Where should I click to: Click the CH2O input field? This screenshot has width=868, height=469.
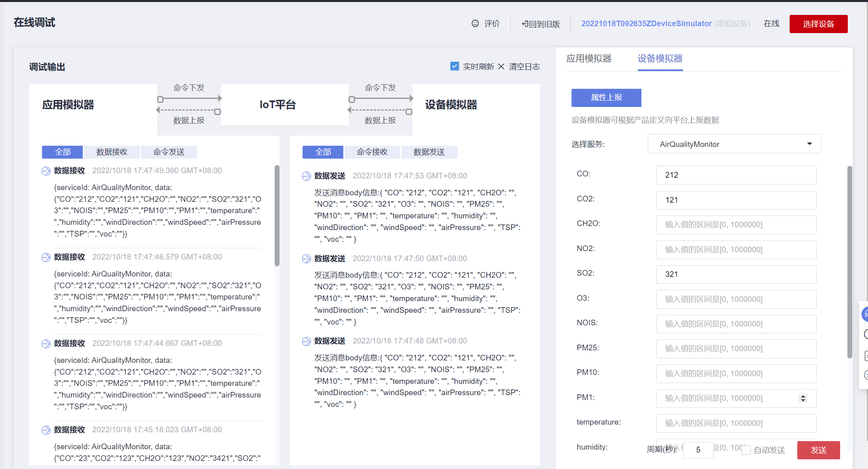click(736, 224)
